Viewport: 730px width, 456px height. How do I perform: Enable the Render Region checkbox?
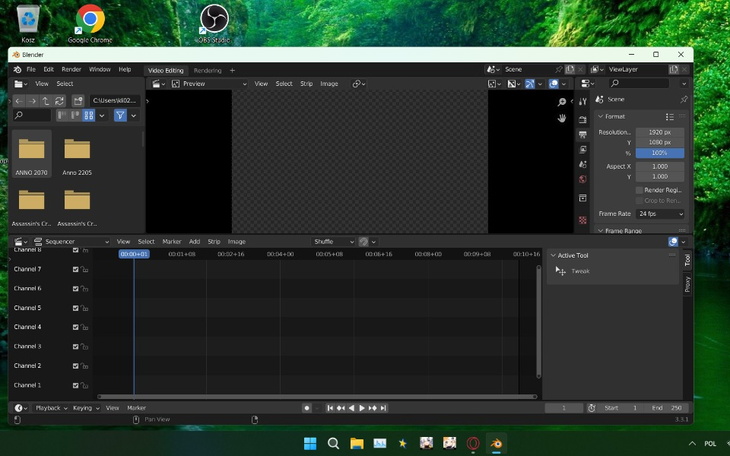pos(640,190)
